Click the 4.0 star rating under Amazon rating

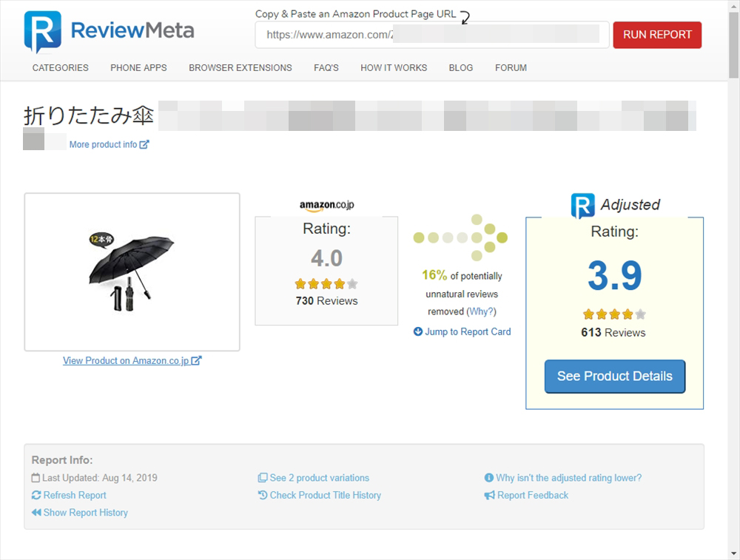pos(326,284)
